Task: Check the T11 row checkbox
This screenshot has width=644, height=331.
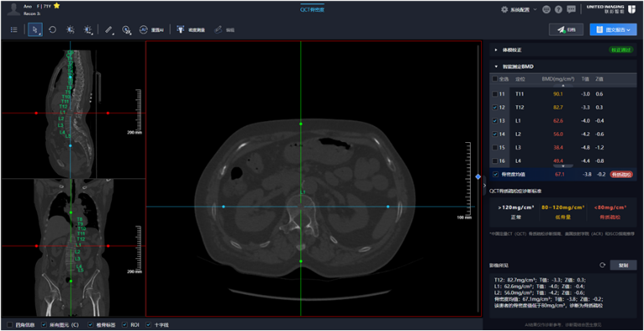Action: tap(495, 94)
